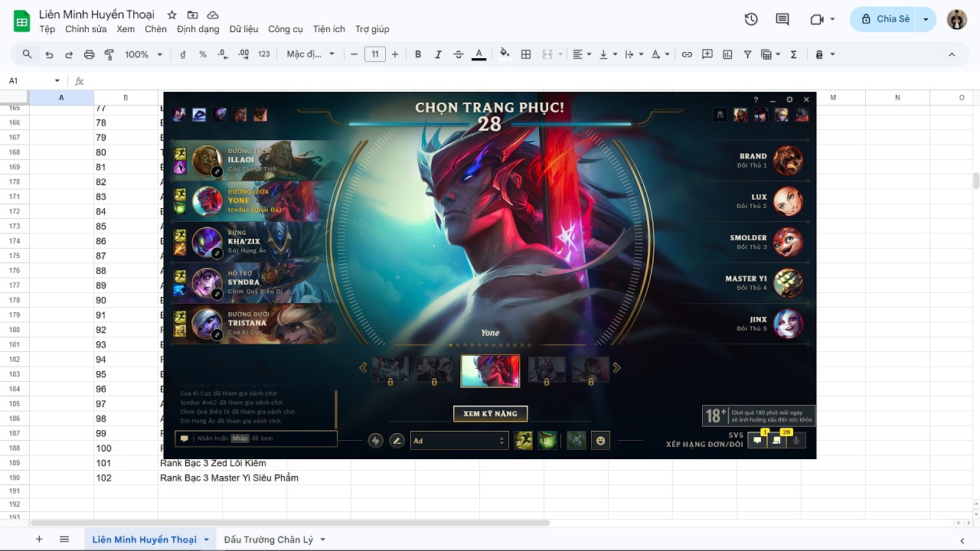The image size is (980, 551).
Task: Open text wrapping dropdown
Action: click(633, 54)
